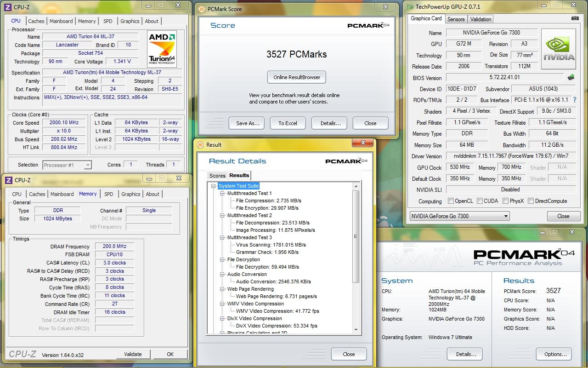The image size is (588, 368).
Task: Collapse the File Decryption node
Action: click(222, 259)
